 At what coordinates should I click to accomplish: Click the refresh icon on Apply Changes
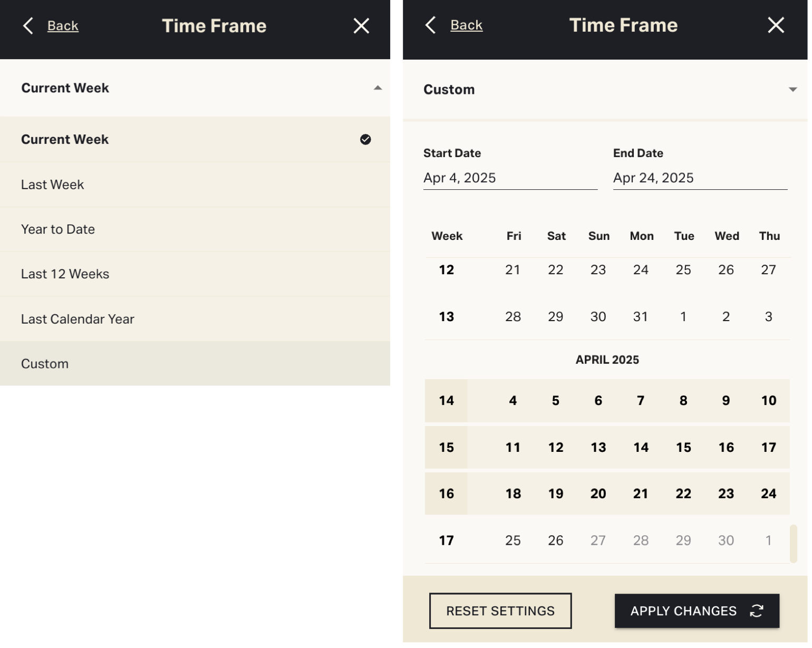[x=757, y=611]
